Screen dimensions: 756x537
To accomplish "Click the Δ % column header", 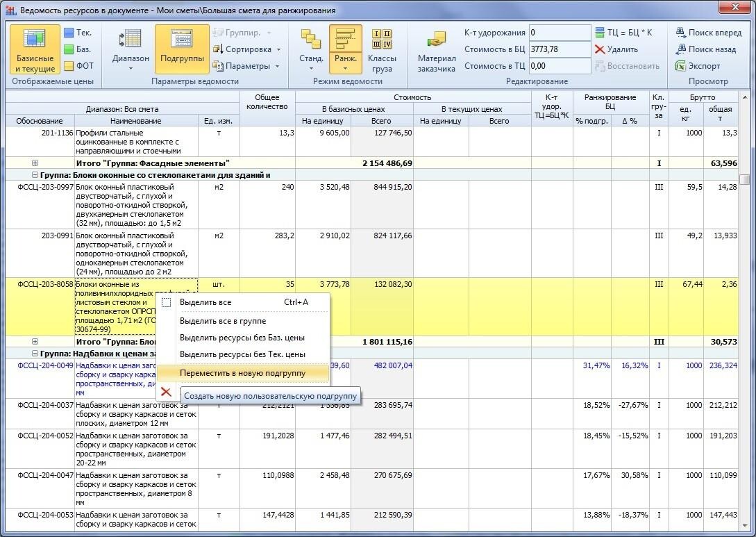I will (x=630, y=121).
